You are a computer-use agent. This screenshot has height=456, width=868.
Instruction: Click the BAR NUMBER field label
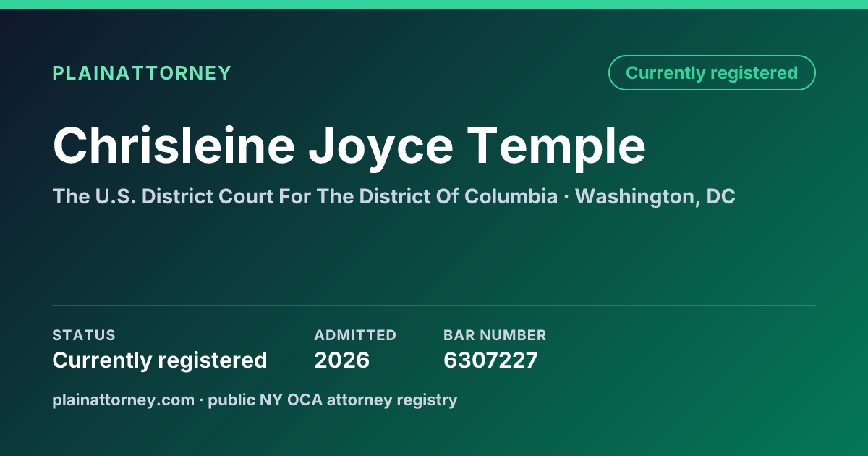pos(495,335)
